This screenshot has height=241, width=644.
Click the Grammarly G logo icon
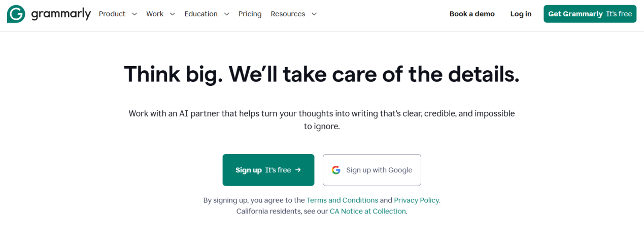point(16,14)
